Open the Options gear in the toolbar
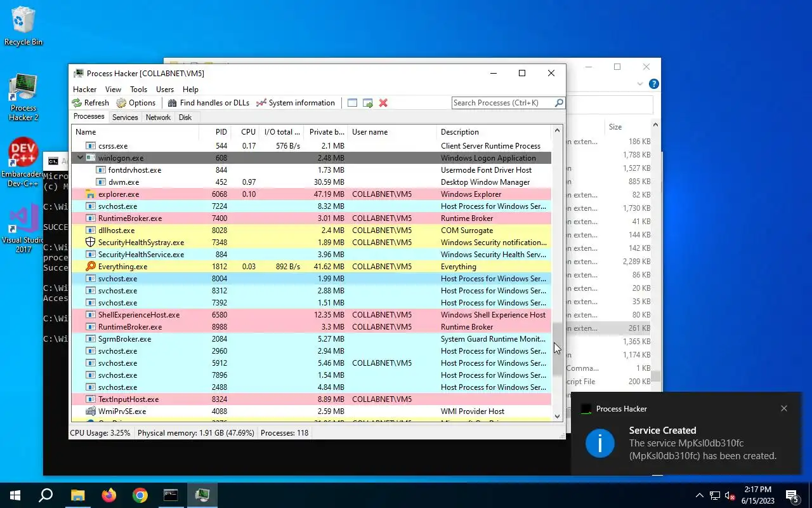Screen dimensions: 812x508 pyautogui.click(x=136, y=103)
